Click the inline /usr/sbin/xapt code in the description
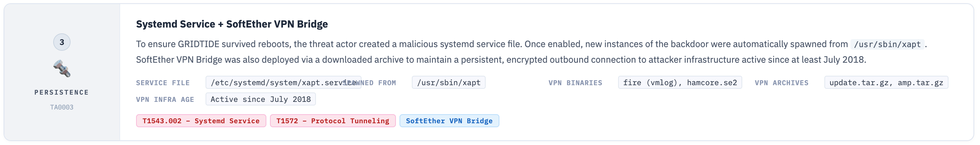The width and height of the screenshot is (980, 145). click(x=887, y=45)
